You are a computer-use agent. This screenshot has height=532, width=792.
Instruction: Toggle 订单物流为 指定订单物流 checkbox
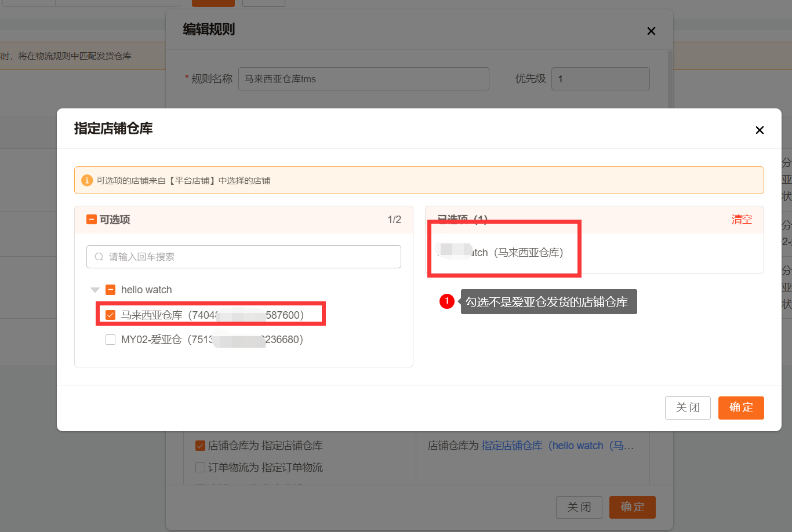pyautogui.click(x=201, y=468)
